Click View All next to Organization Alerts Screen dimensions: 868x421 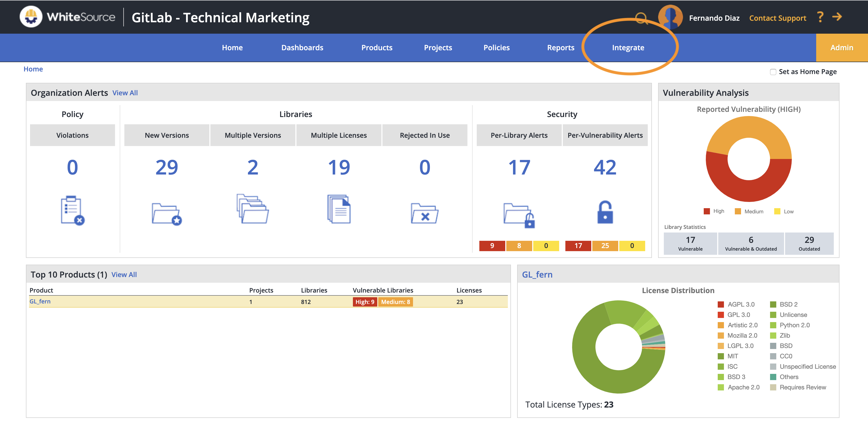pos(125,93)
